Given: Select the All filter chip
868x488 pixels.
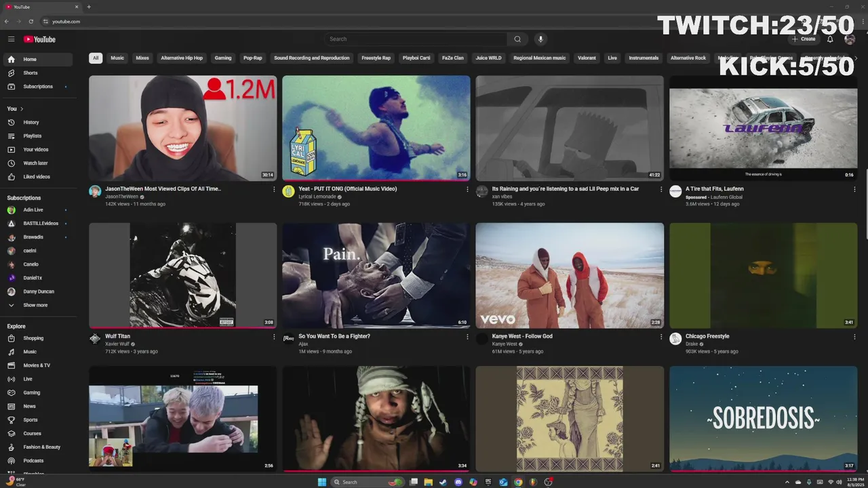Looking at the screenshot, I should (x=96, y=58).
